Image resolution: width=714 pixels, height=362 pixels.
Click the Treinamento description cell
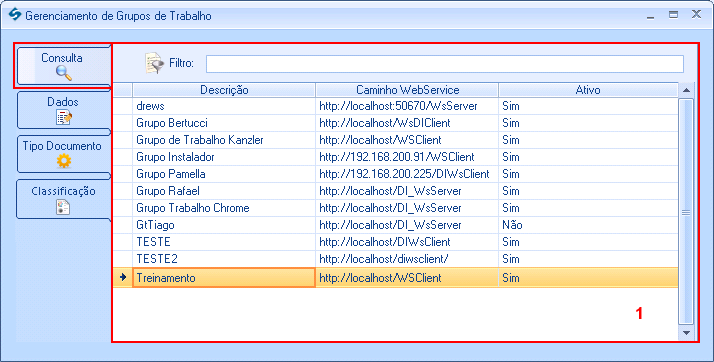point(224,278)
